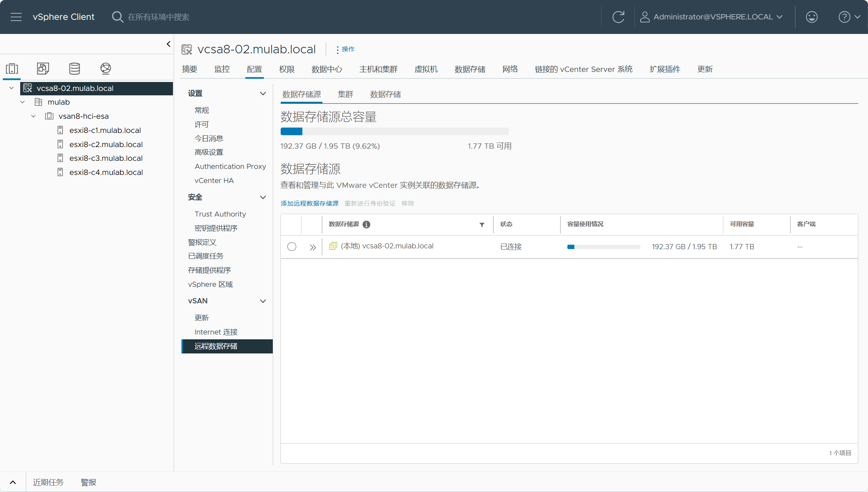
Task: Open 警报定义
Action: pyautogui.click(x=202, y=242)
